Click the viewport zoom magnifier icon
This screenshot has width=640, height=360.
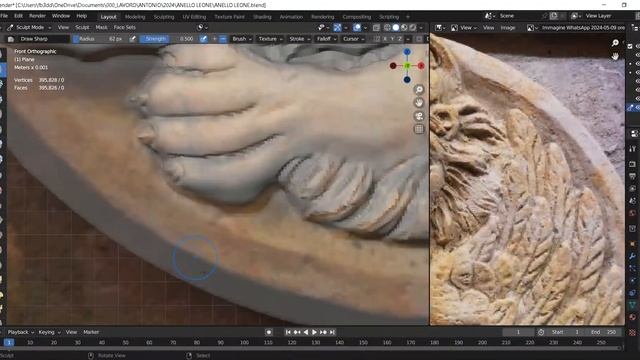pyautogui.click(x=419, y=90)
